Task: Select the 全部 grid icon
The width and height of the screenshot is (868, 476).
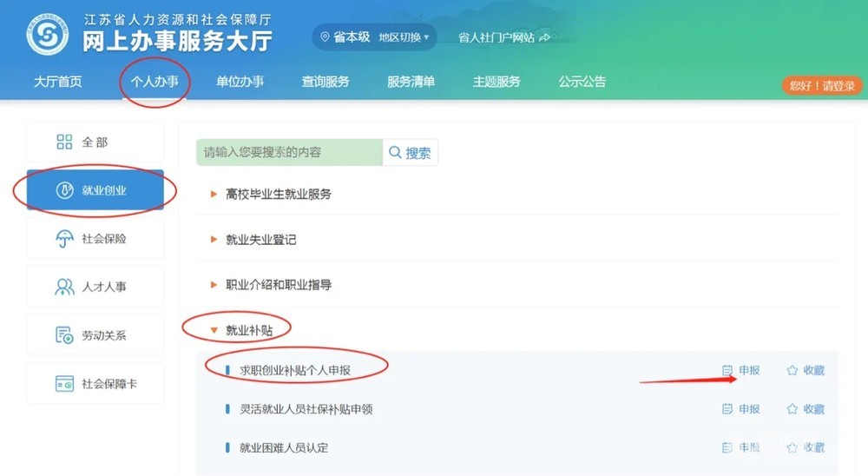Action: tap(64, 142)
